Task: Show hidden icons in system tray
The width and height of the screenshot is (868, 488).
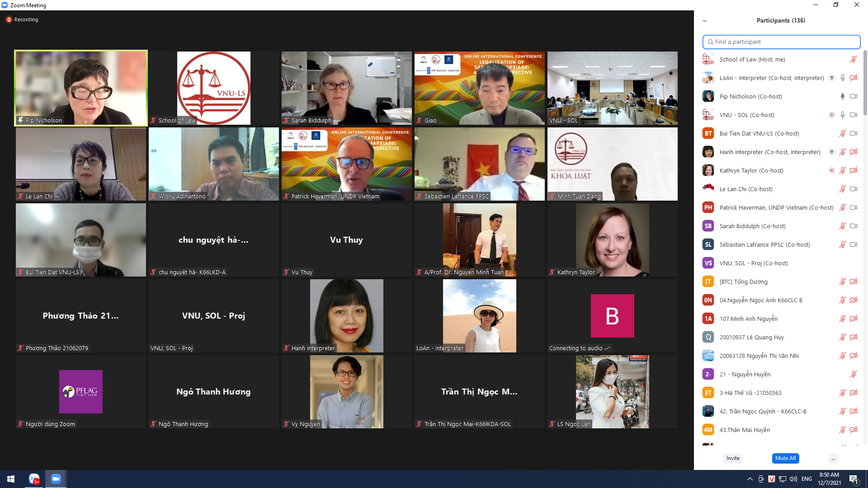Action: 750,479
